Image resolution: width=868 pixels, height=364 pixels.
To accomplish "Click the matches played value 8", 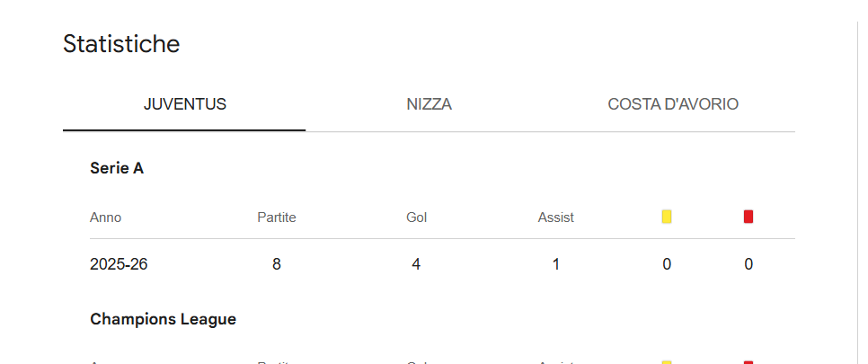I will coord(277,264).
